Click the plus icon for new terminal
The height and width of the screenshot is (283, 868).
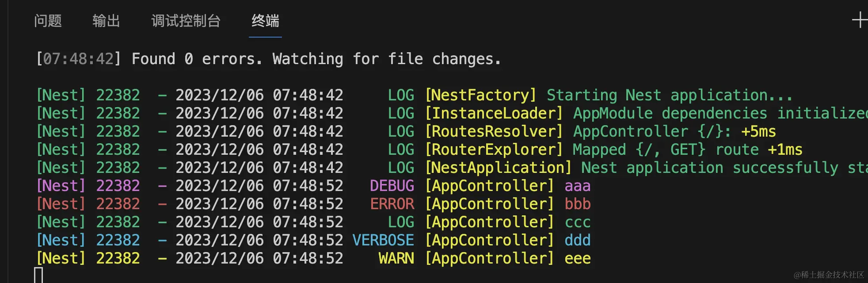(x=860, y=20)
